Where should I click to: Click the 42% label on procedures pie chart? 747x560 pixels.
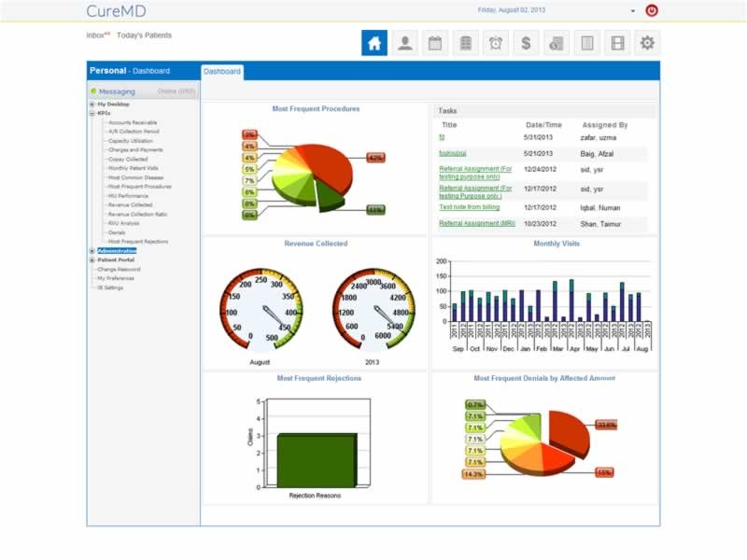[375, 158]
